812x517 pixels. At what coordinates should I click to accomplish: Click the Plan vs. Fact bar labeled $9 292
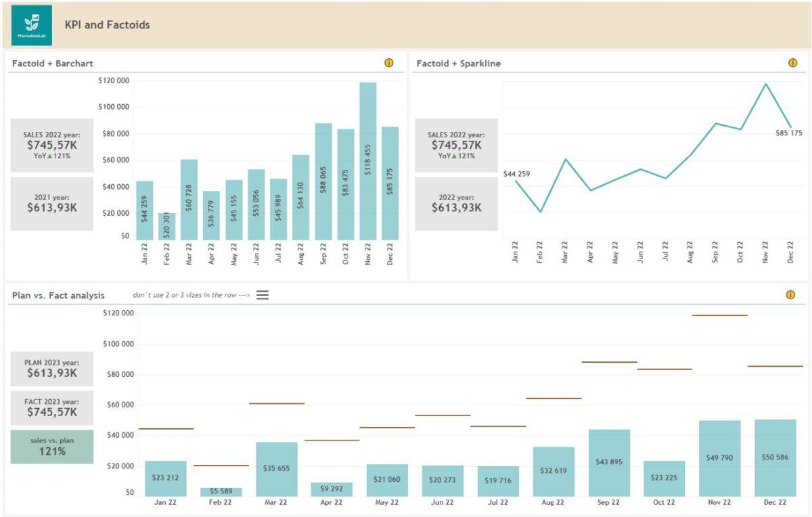pyautogui.click(x=332, y=489)
